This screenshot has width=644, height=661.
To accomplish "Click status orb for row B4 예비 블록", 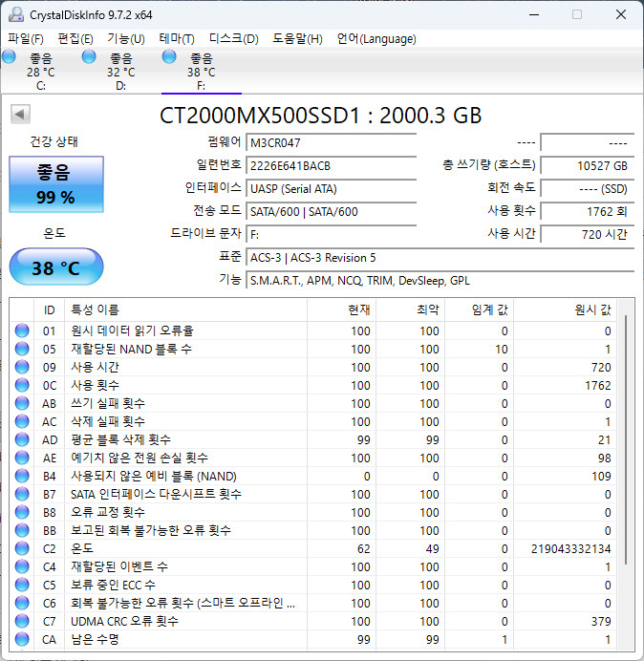I will click(22, 476).
